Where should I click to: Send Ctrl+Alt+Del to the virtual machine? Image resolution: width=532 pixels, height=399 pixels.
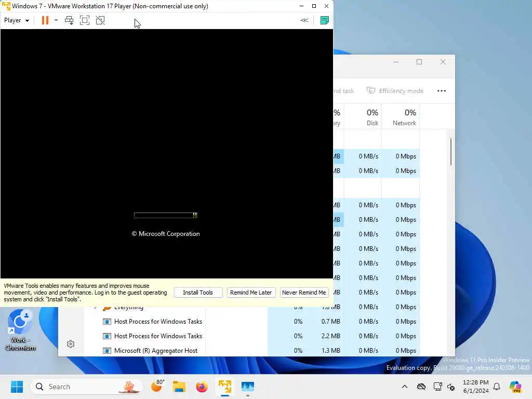(69, 20)
